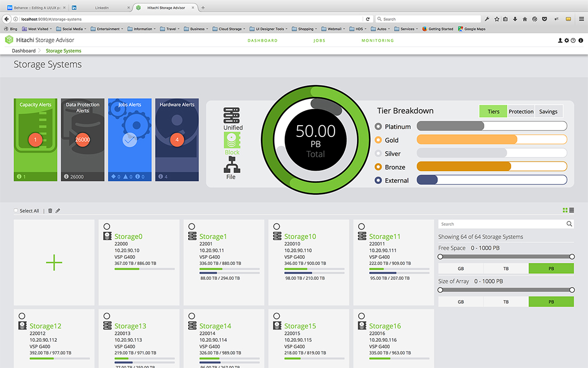Delete selected systems with trash icon
588x368 pixels.
point(50,210)
